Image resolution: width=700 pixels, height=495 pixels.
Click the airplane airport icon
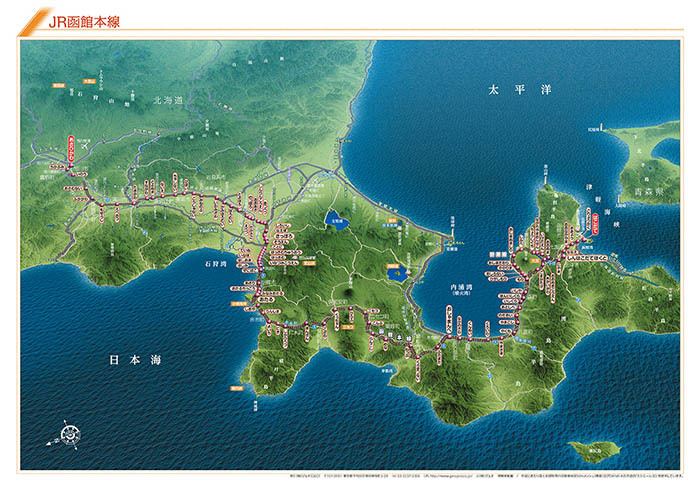[83, 147]
